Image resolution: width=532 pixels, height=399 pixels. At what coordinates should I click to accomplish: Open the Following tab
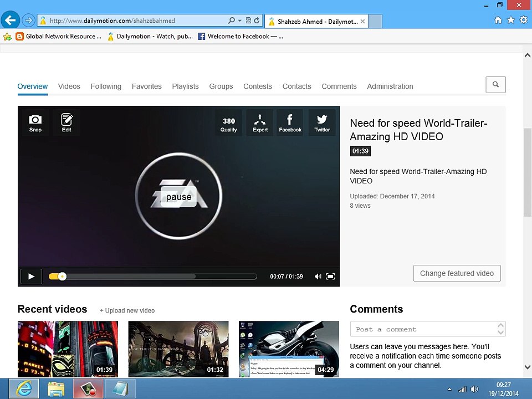pos(106,86)
